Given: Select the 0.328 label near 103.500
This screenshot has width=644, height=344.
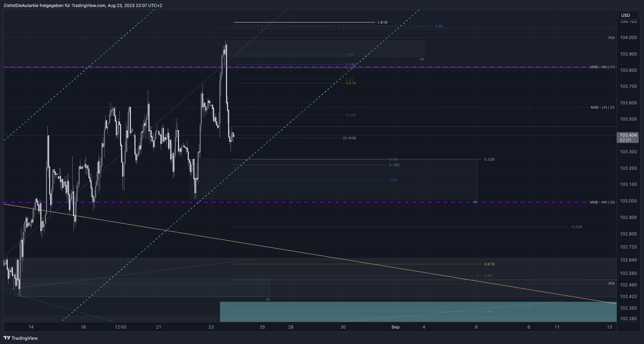Looking at the screenshot, I should tap(351, 115).
